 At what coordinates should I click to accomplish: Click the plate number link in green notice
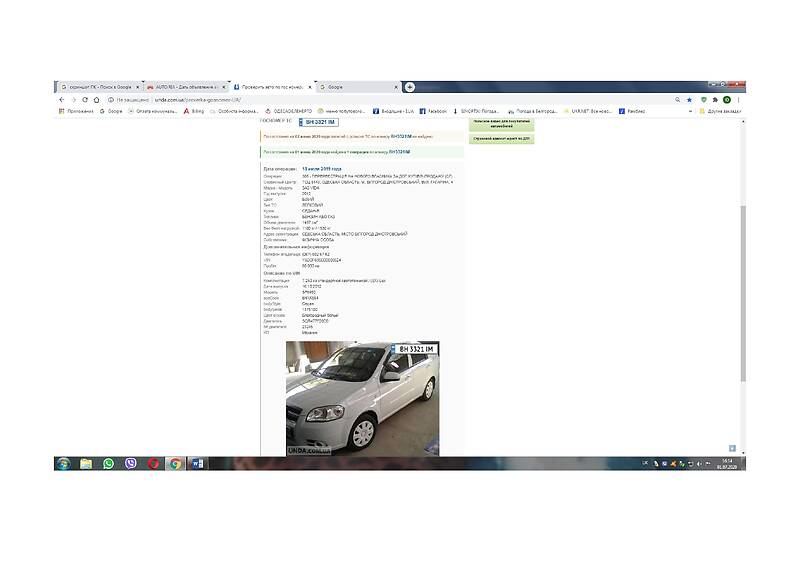point(399,152)
